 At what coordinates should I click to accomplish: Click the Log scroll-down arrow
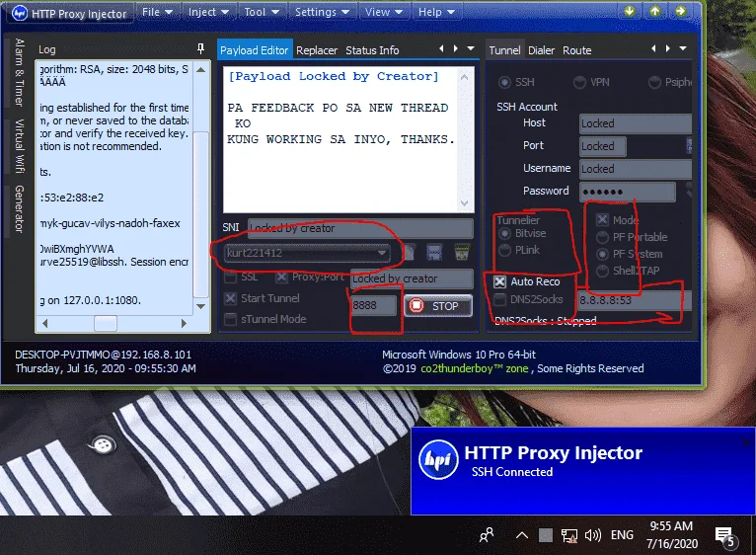point(201,306)
